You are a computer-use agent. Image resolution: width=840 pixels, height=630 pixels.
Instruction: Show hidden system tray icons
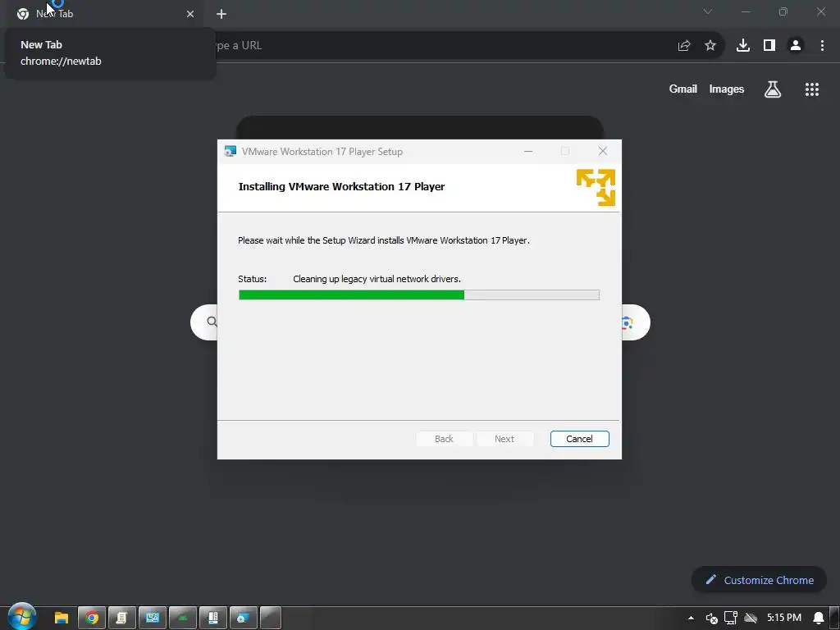pyautogui.click(x=691, y=619)
